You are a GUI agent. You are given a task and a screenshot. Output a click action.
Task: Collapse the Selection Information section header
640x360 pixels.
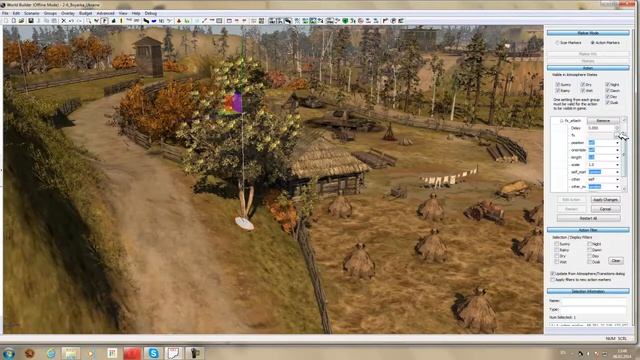pyautogui.click(x=588, y=291)
